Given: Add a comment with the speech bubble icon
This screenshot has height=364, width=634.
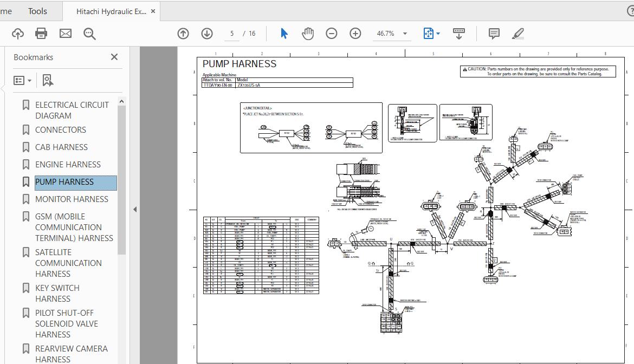Looking at the screenshot, I should click(x=494, y=34).
